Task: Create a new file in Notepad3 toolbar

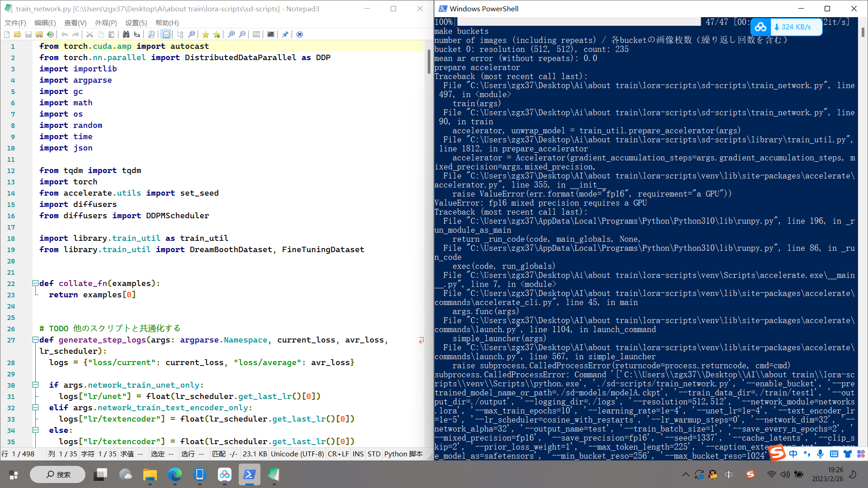Action: pos(7,34)
